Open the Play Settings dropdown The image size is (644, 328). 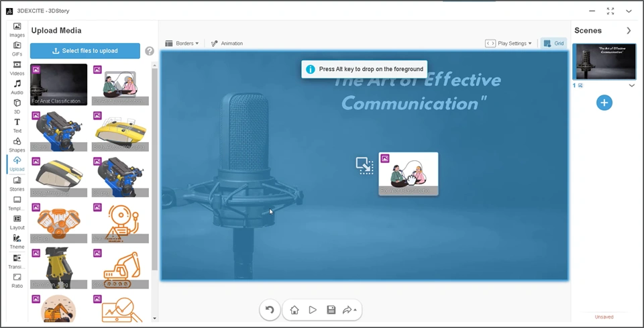coord(508,43)
